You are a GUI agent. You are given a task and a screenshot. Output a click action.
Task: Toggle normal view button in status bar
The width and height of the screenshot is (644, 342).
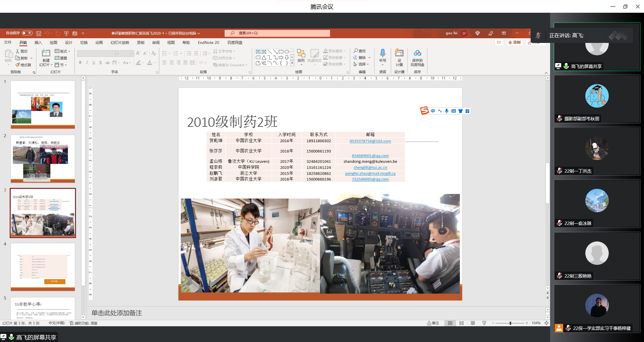[450, 323]
